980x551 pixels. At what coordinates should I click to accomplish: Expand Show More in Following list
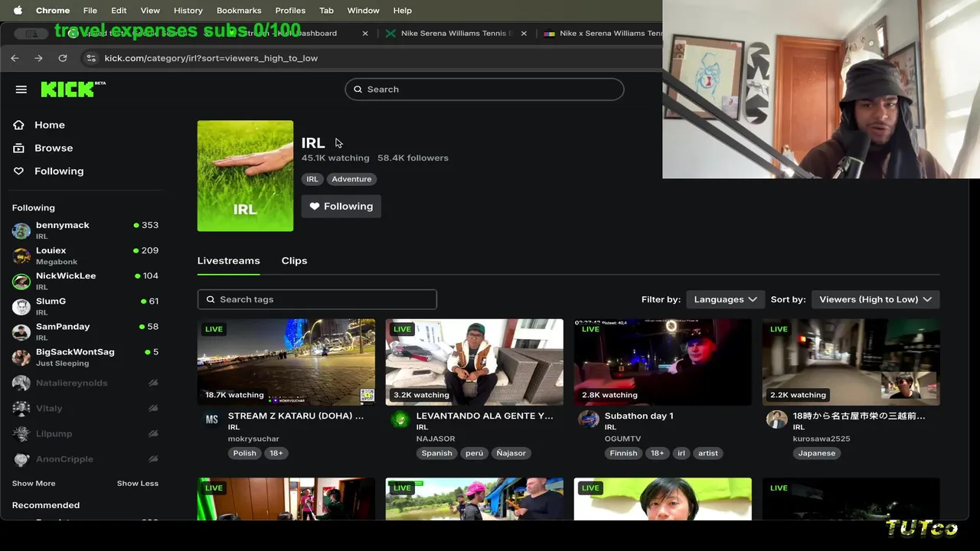34,484
